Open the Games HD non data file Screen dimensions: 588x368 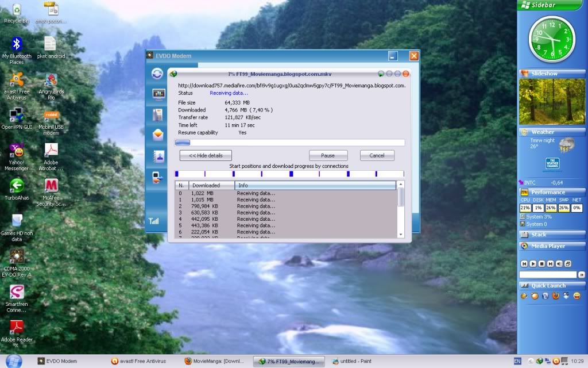pos(17,228)
